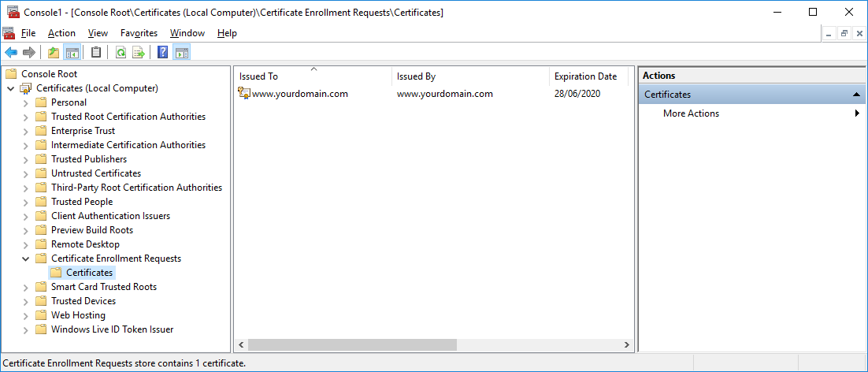The image size is (868, 372).
Task: Restore the inner MDI child window
Action: [x=844, y=34]
